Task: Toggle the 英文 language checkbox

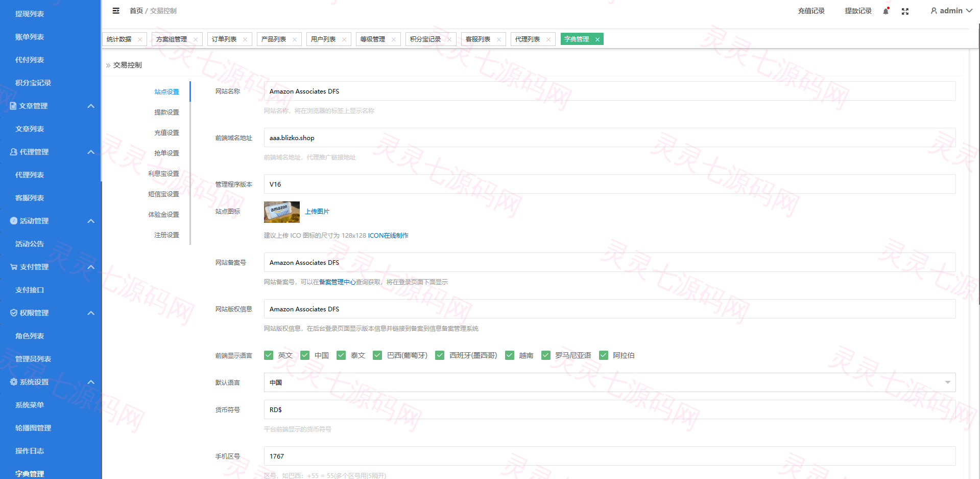Action: point(269,355)
